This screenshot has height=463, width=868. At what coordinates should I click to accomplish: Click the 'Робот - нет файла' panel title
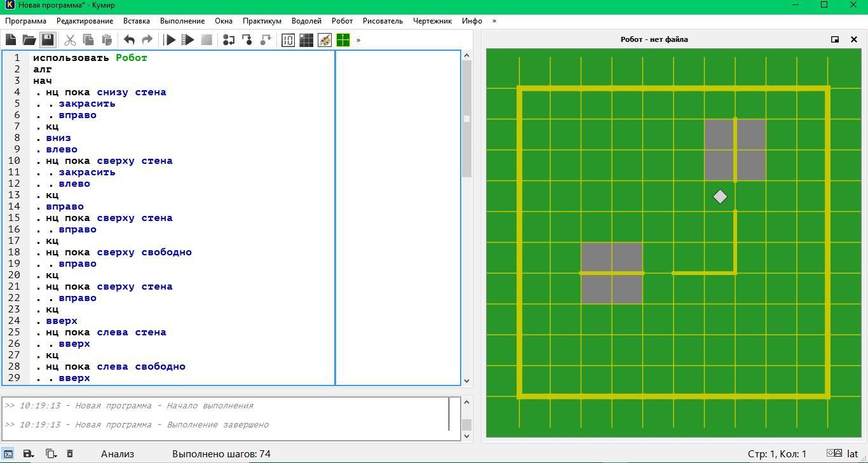pyautogui.click(x=654, y=39)
